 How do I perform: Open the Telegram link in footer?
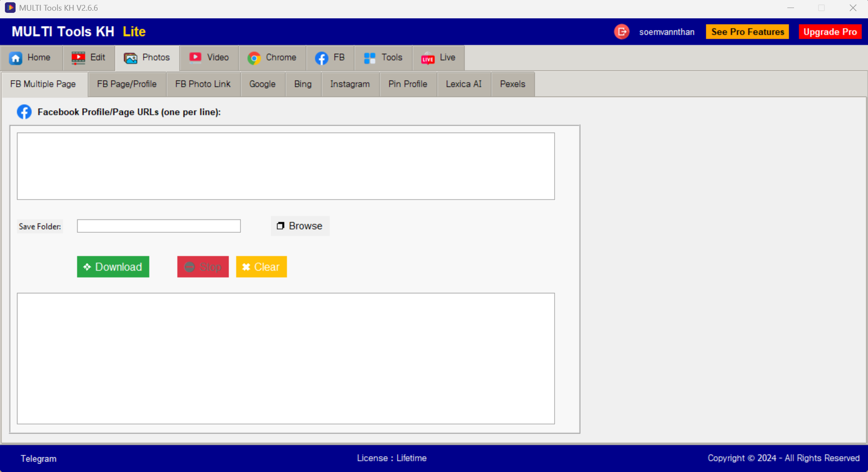pyautogui.click(x=38, y=459)
